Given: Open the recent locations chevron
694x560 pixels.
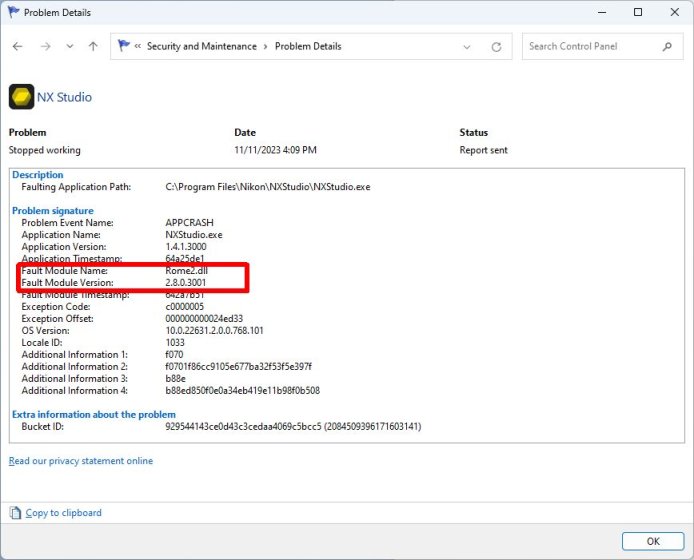Looking at the screenshot, I should pyautogui.click(x=69, y=46).
